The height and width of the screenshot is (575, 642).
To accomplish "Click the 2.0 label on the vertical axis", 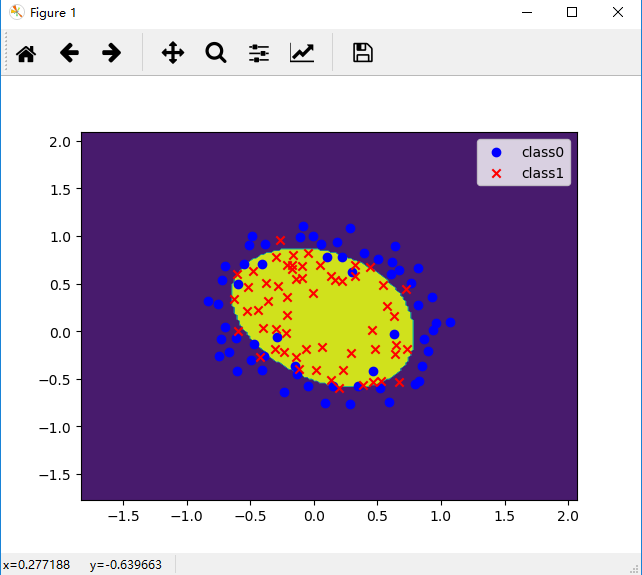I will [60, 142].
